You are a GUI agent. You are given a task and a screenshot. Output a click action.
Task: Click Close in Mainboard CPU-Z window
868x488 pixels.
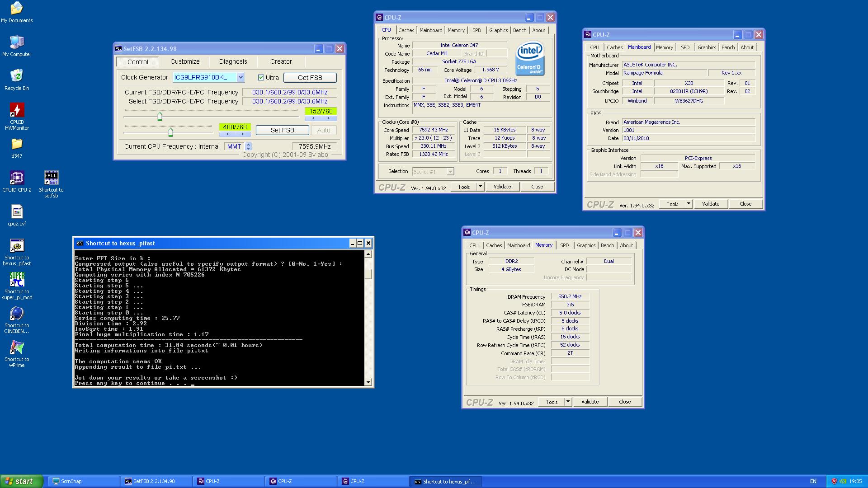745,204
